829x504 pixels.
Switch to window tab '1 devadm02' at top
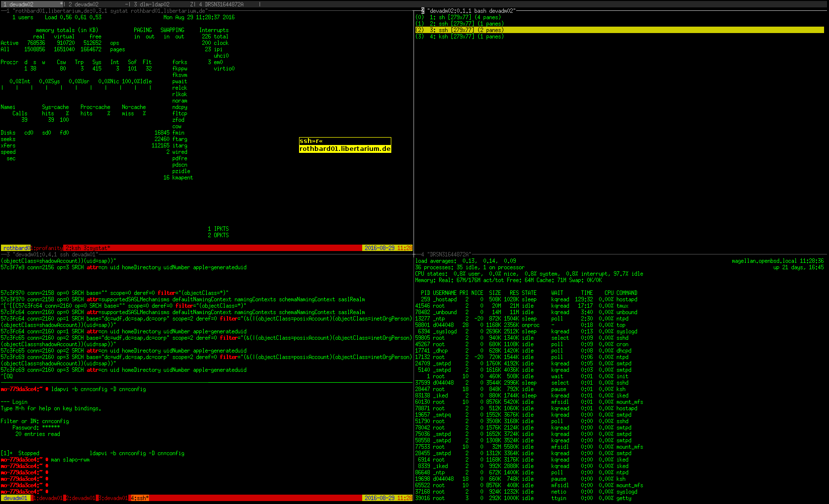coord(33,4)
